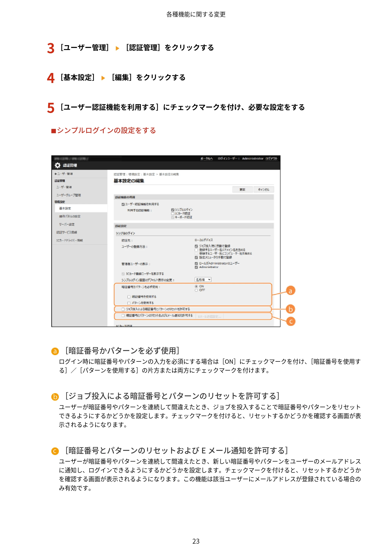Click the シンプルログイン section label
392x555 pixels.
click(x=125, y=233)
